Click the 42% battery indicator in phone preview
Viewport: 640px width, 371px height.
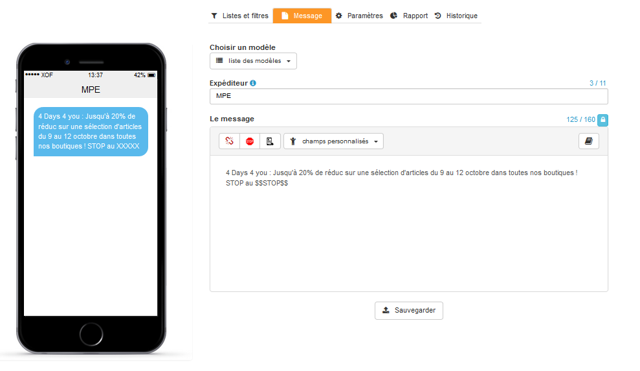click(144, 75)
